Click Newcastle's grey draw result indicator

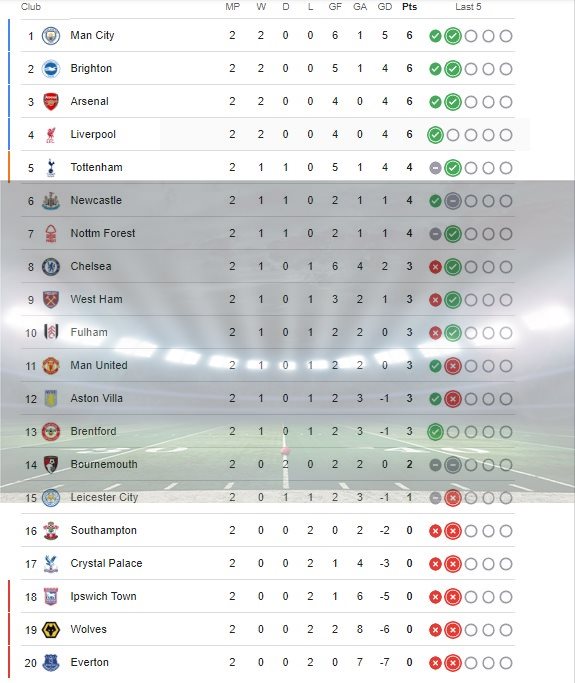tap(453, 201)
